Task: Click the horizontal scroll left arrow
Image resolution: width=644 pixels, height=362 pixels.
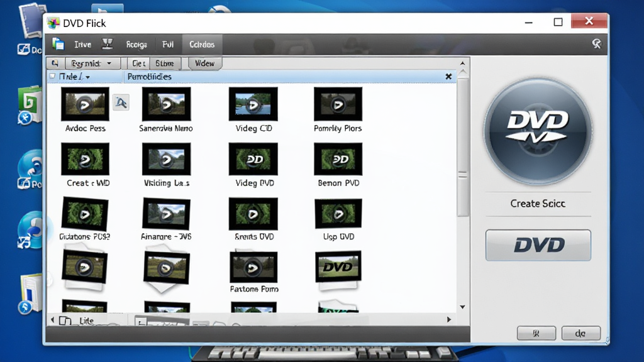Action: point(52,319)
